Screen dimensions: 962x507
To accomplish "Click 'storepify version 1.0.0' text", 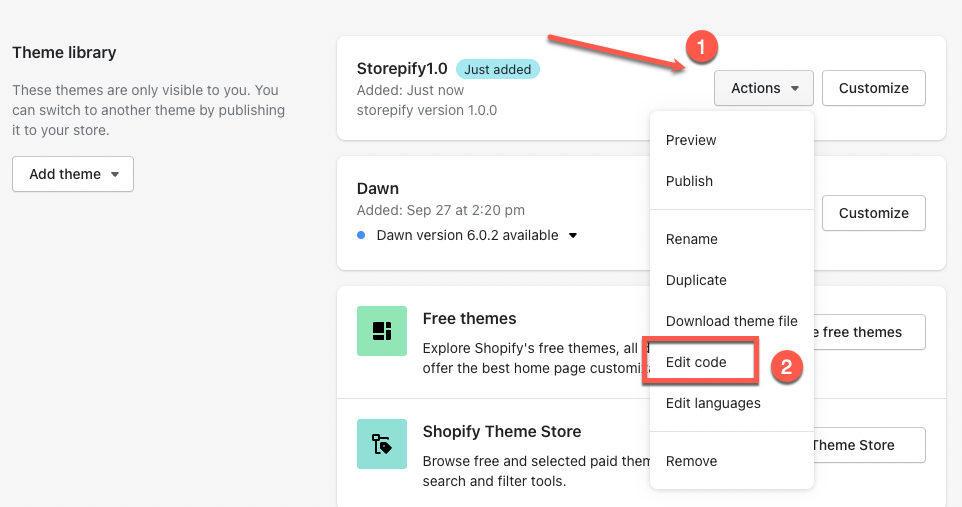I will click(x=427, y=110).
